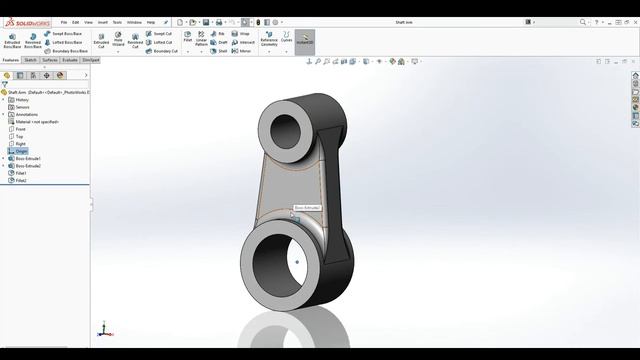640x360 pixels.
Task: Select the Fillet tool in ribbon
Action: [187, 37]
